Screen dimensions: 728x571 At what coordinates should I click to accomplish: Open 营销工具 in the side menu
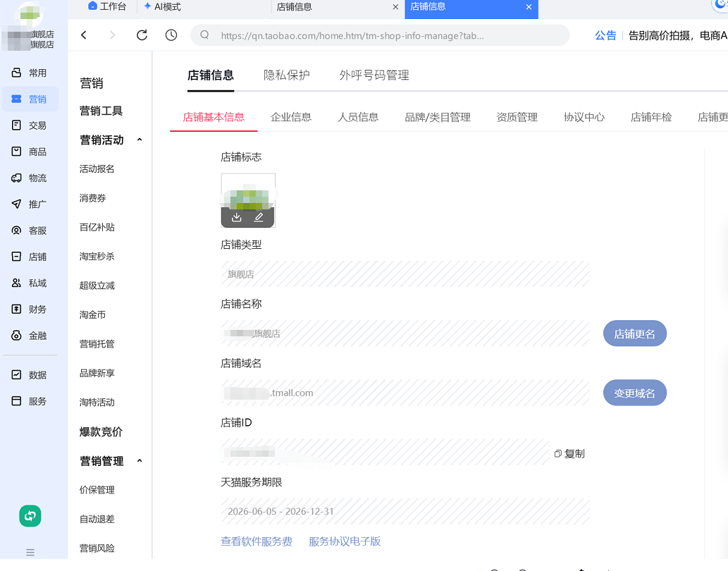point(101,111)
